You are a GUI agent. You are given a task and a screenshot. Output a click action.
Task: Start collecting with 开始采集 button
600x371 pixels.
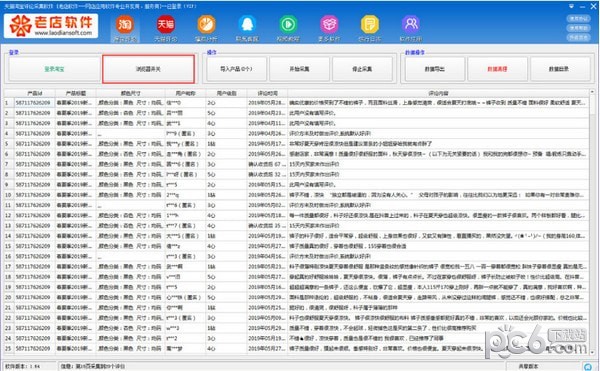point(299,69)
